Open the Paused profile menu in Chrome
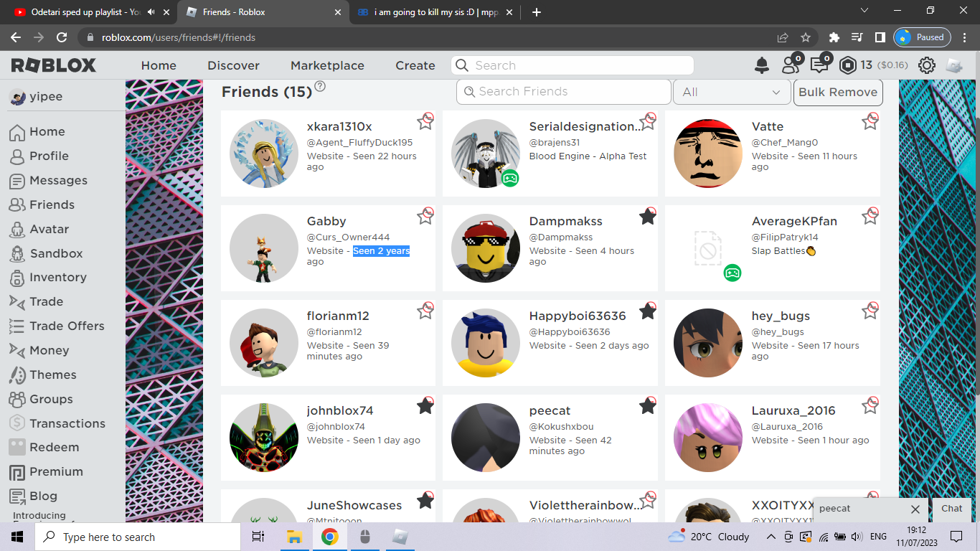980x551 pixels. click(x=922, y=37)
